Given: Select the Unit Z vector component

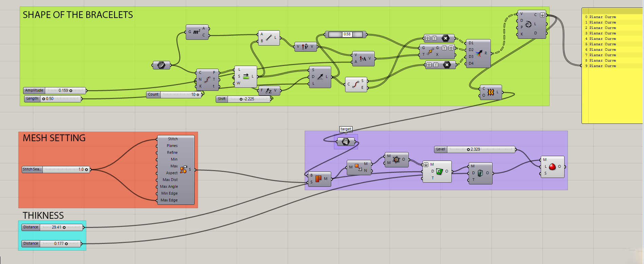Looking at the screenshot, I should tap(268, 91).
